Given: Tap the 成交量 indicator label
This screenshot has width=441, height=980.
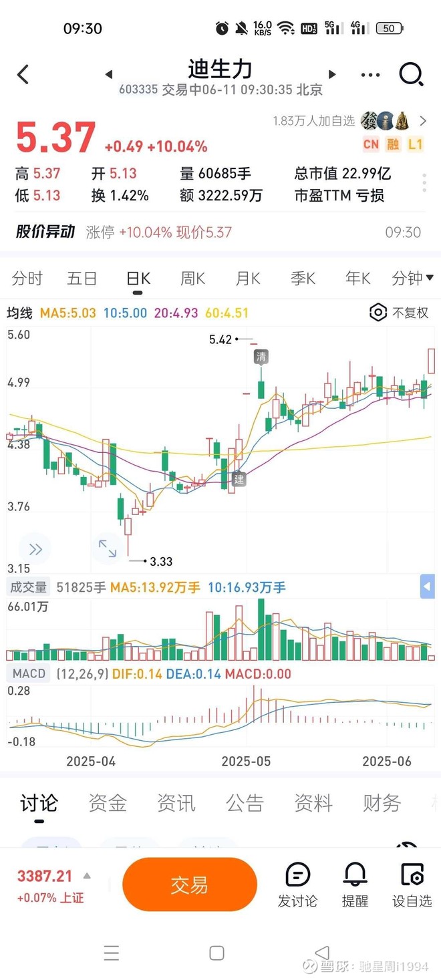Looking at the screenshot, I should tap(27, 588).
